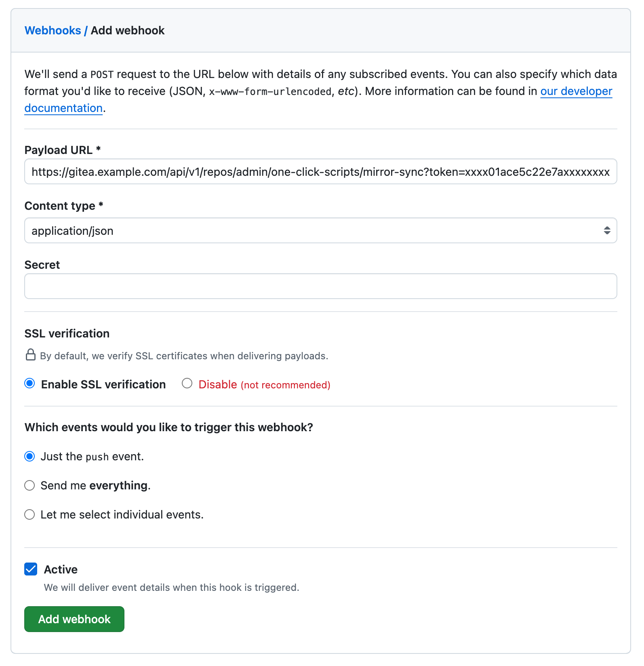Screen dimensions: 644x666
Task: Choose Let me select individual events
Action: pos(29,514)
